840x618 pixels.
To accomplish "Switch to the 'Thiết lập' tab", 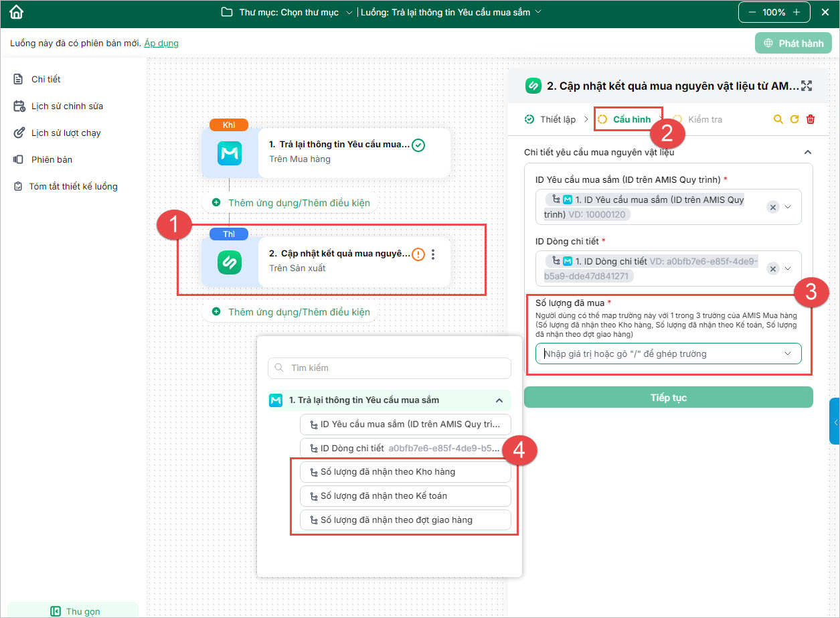I will coord(550,119).
